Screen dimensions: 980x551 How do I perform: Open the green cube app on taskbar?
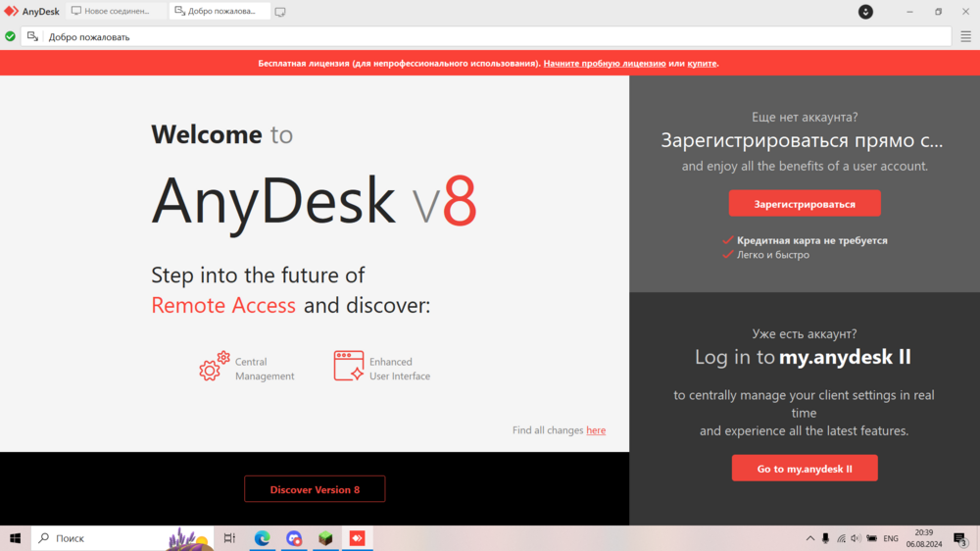[x=325, y=538]
